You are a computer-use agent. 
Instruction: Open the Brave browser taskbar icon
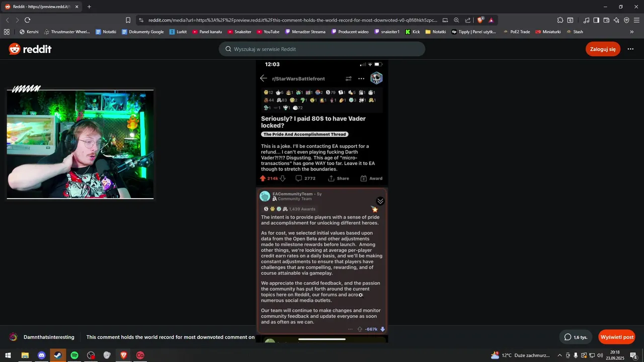[123, 355]
